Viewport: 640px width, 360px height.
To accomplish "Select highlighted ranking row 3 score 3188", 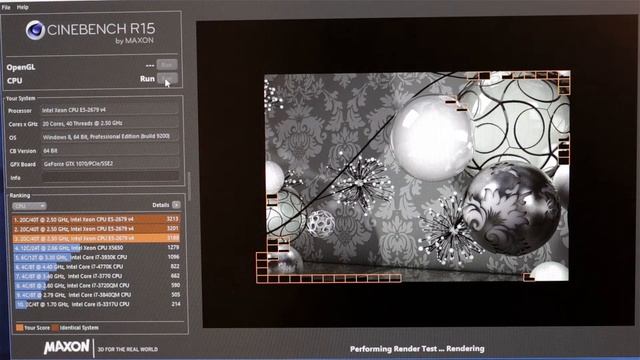I will click(x=96, y=238).
